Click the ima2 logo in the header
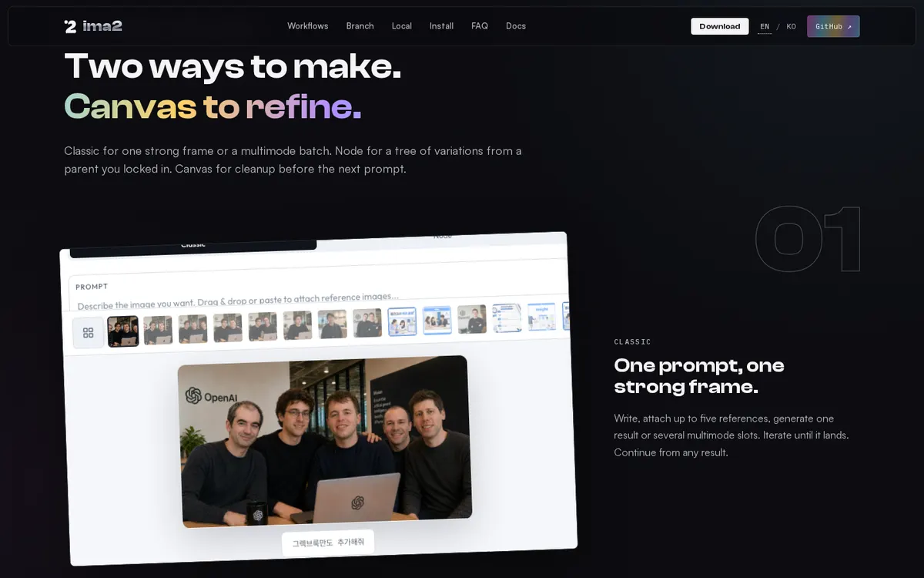 tap(92, 26)
